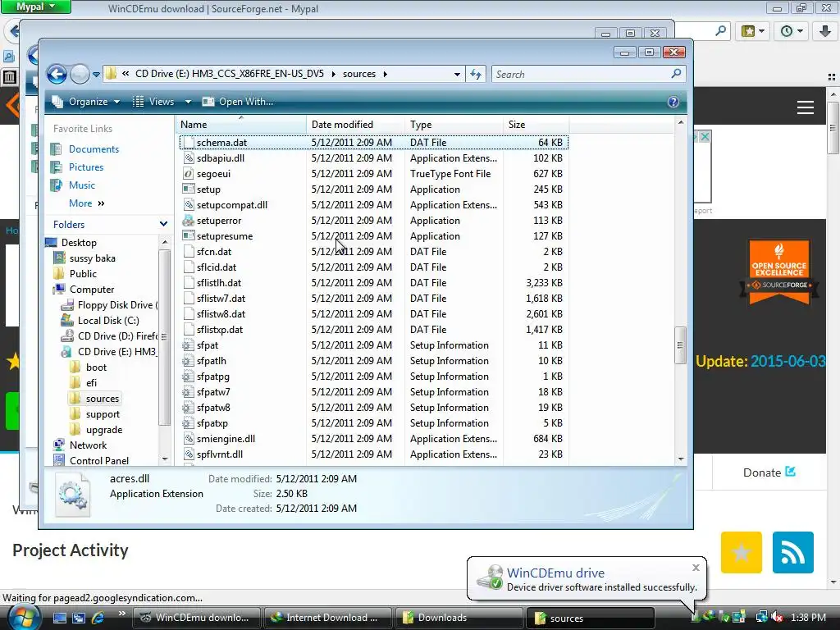Close the WinCDEmu drive notification balloon
Image resolution: width=840 pixels, height=630 pixels.
[696, 568]
